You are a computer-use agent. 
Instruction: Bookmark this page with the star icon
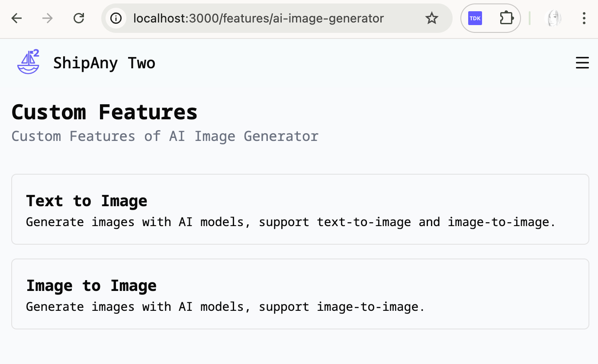click(x=431, y=18)
